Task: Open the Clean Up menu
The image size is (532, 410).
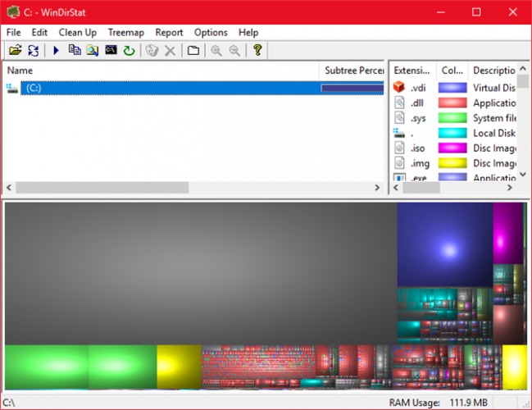Action: tap(77, 33)
